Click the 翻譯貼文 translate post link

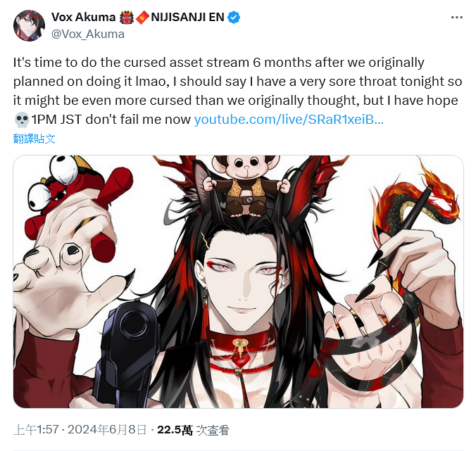point(34,139)
